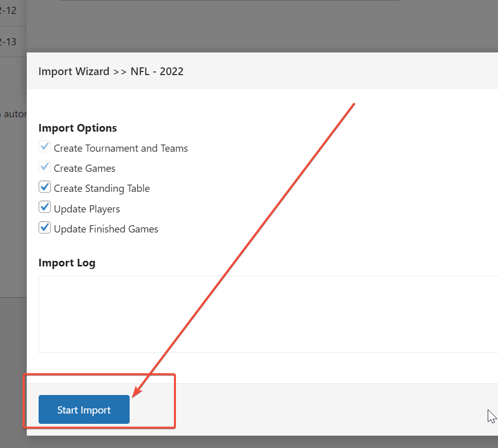Click the 'Update Finished Games' label text
This screenshot has width=498, height=448.
coord(106,229)
